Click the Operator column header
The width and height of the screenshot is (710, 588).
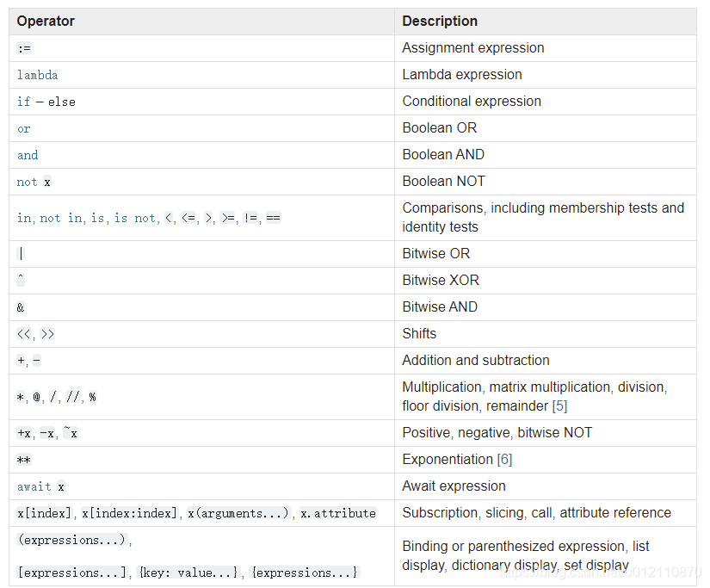click(46, 21)
